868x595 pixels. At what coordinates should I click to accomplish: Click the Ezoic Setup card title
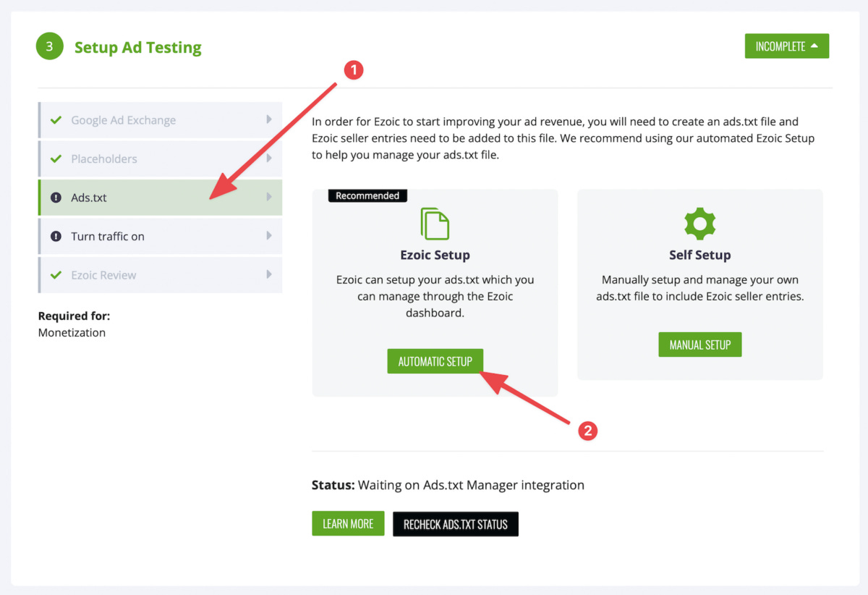point(435,255)
